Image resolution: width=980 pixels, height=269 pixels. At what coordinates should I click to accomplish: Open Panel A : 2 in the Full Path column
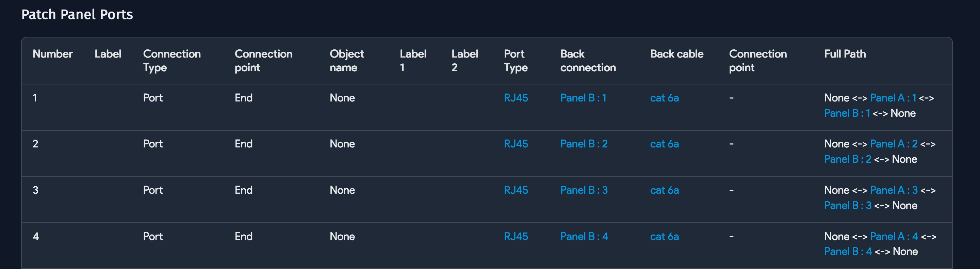[x=893, y=144]
